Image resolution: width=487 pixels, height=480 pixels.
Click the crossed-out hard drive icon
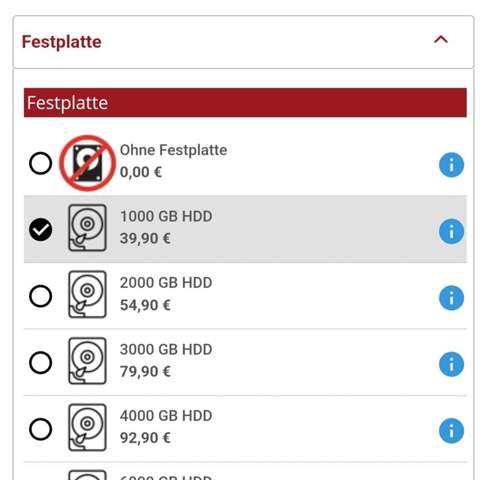pos(87,163)
